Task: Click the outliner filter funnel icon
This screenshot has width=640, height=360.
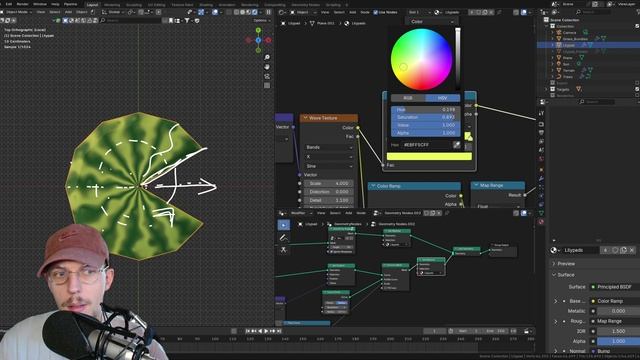Action: [x=638, y=12]
